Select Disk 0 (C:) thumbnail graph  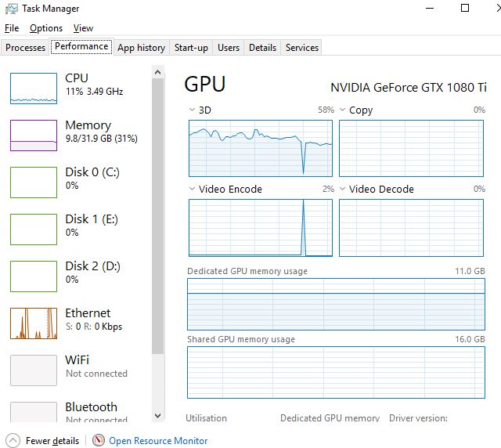tap(34, 182)
